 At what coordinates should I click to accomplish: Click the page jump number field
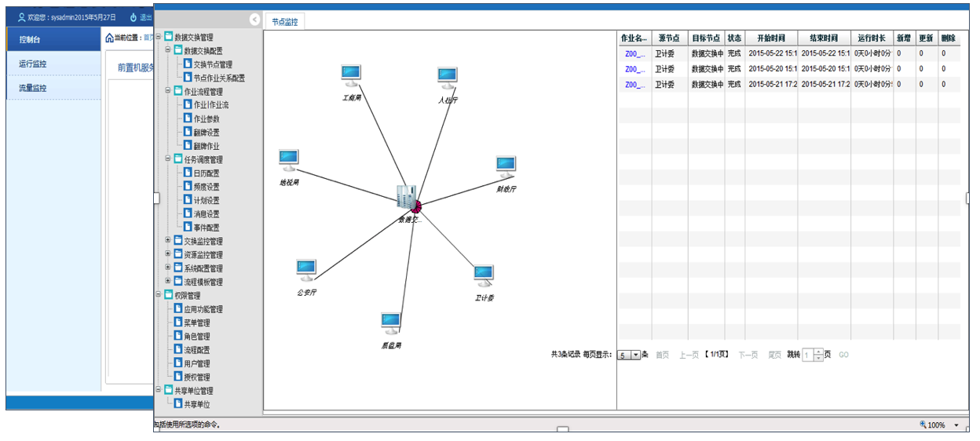point(808,355)
